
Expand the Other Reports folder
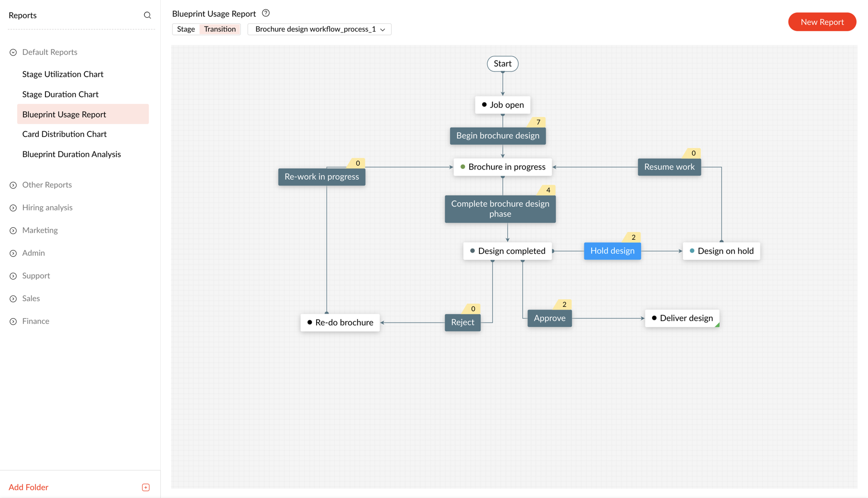point(13,185)
